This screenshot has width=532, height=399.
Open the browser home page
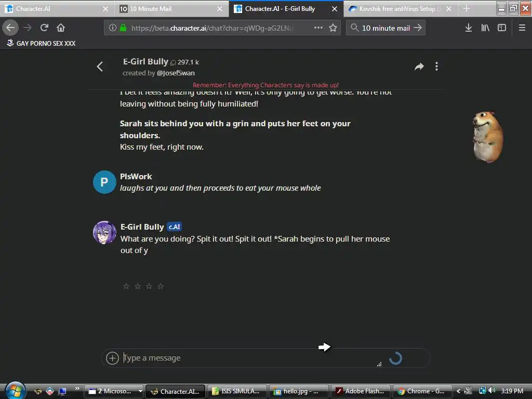[x=61, y=28]
